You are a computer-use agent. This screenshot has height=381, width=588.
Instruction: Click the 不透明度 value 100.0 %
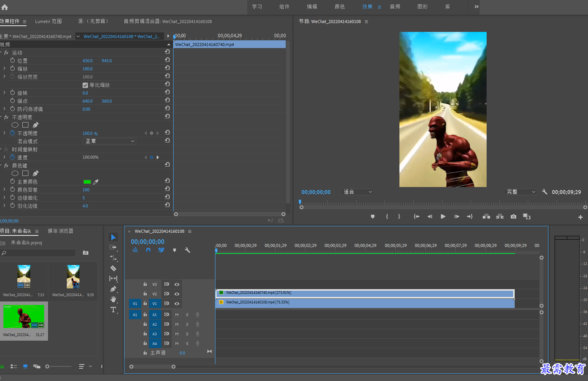click(x=90, y=133)
